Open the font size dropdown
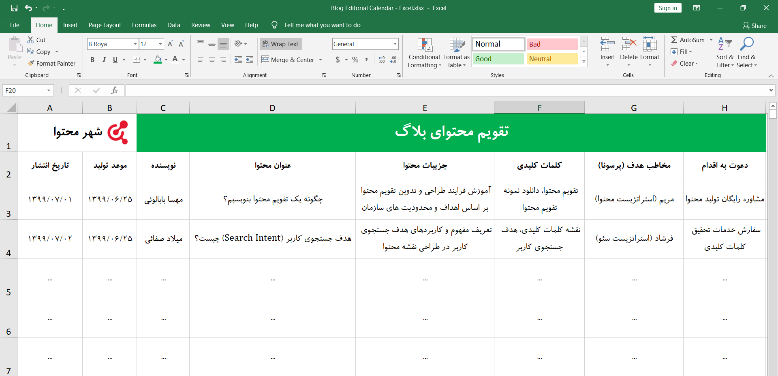 [161, 44]
